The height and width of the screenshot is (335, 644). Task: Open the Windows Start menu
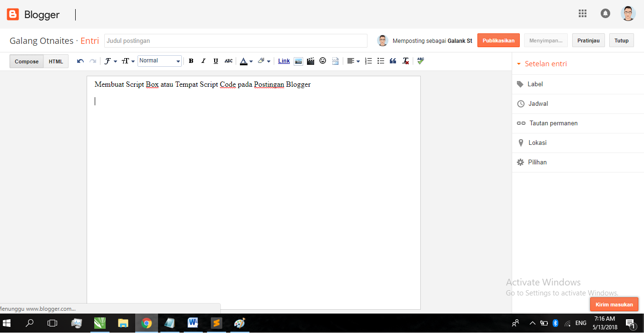(x=7, y=323)
